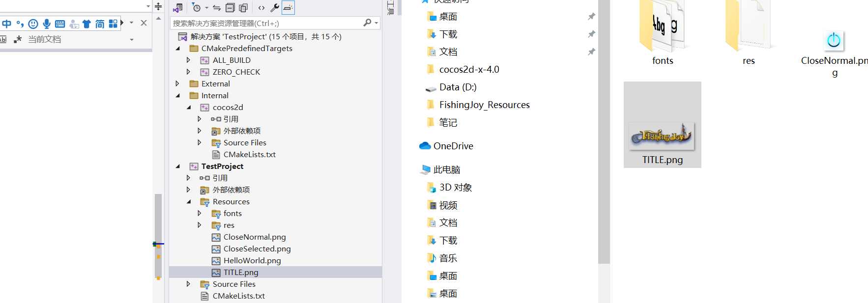The height and width of the screenshot is (303, 868).
Task: Toggle the regular expression asterisk icon
Action: [18, 39]
